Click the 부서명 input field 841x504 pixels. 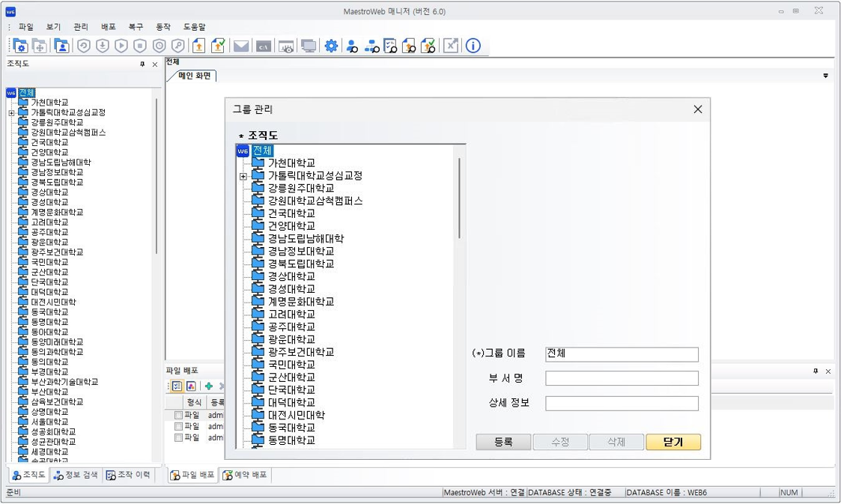[x=622, y=378]
